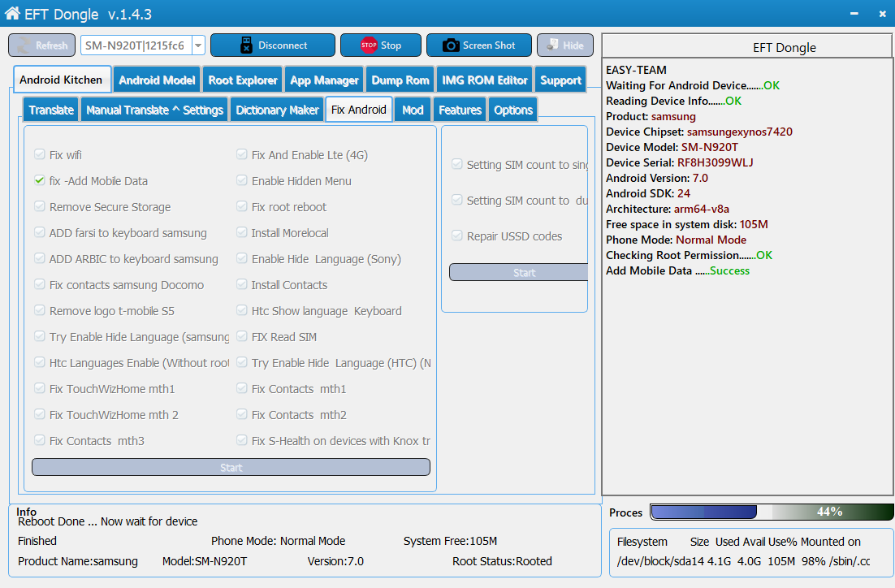This screenshot has height=588, width=895.
Task: Click Start under Repair USSD codes
Action: [x=519, y=272]
